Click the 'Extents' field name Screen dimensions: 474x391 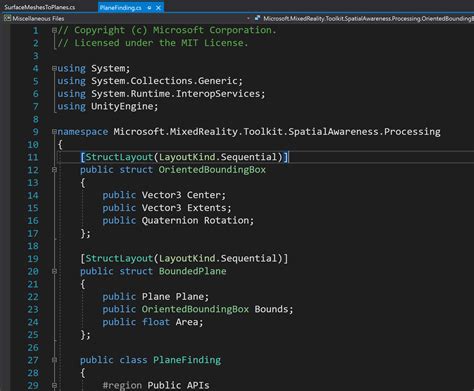pyautogui.click(x=206, y=208)
